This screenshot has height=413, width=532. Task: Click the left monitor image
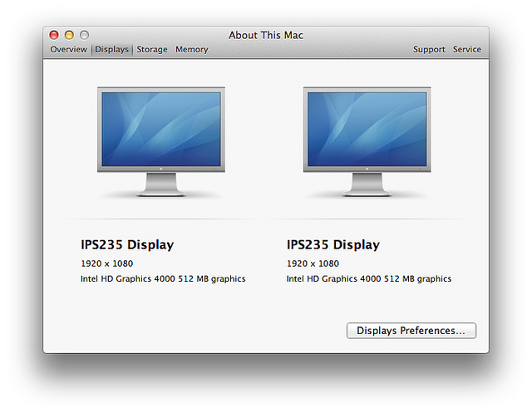[x=161, y=141]
